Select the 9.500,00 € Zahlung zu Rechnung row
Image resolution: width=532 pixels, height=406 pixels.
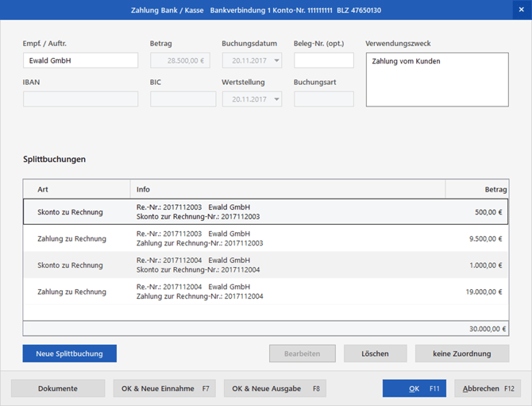(265, 238)
